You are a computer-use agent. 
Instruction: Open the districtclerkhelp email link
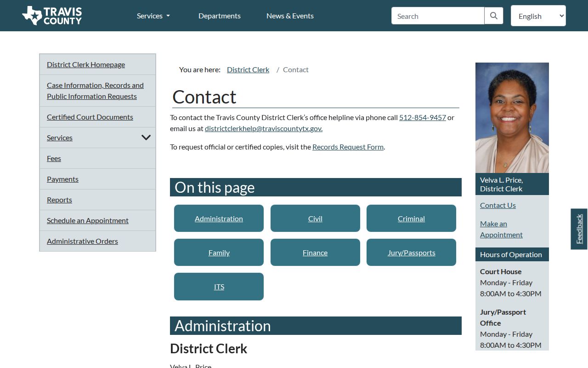(264, 128)
